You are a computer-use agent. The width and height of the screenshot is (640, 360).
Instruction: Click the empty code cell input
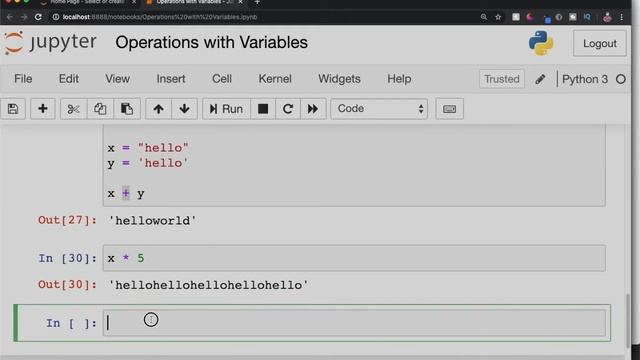354,323
